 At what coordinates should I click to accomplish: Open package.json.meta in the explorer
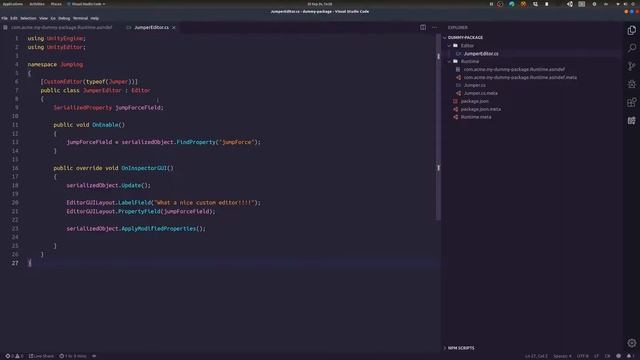point(481,109)
